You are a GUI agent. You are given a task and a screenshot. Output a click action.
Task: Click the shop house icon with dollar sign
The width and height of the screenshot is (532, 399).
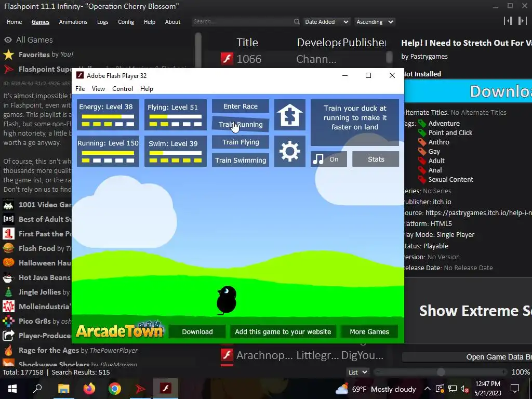[x=290, y=115]
